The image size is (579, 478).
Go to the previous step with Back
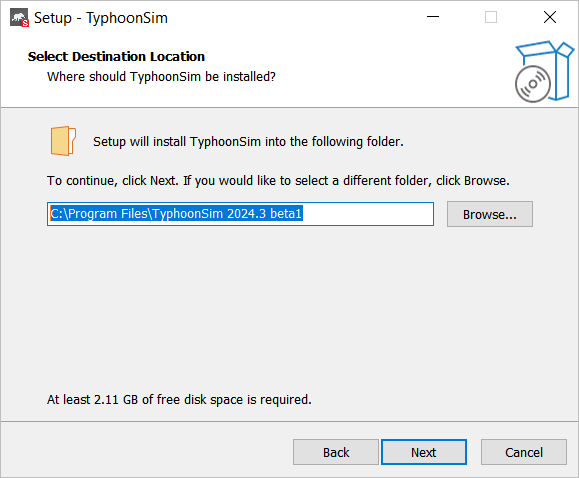click(336, 452)
